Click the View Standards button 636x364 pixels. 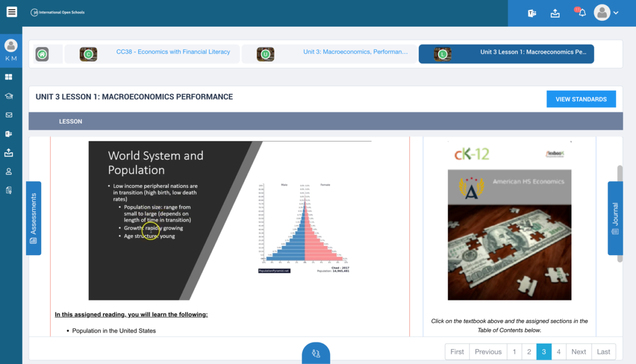click(581, 99)
